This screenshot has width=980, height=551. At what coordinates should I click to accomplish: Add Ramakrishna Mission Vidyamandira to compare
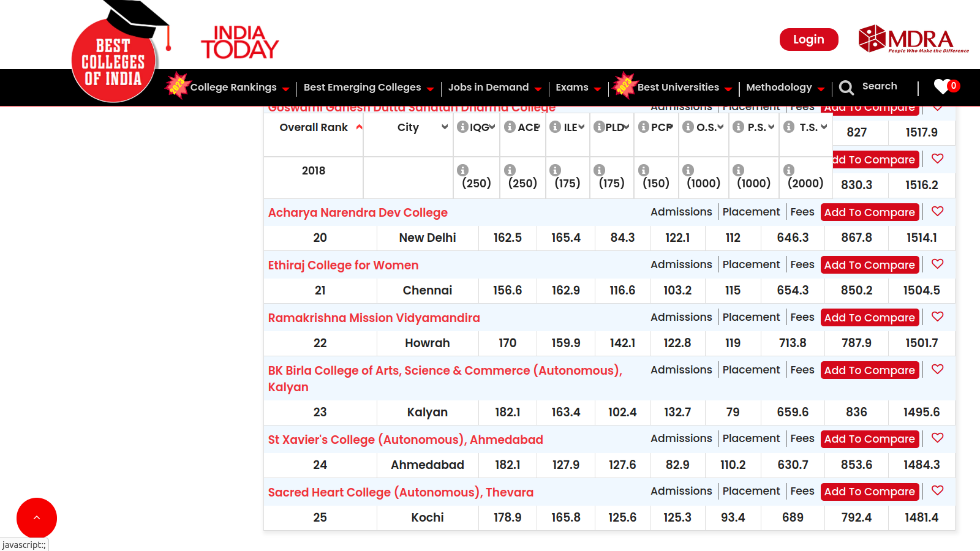[x=870, y=318]
